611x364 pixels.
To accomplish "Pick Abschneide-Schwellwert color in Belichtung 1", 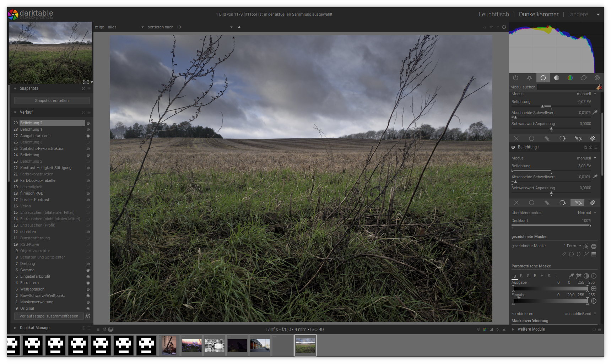I will pos(595,176).
